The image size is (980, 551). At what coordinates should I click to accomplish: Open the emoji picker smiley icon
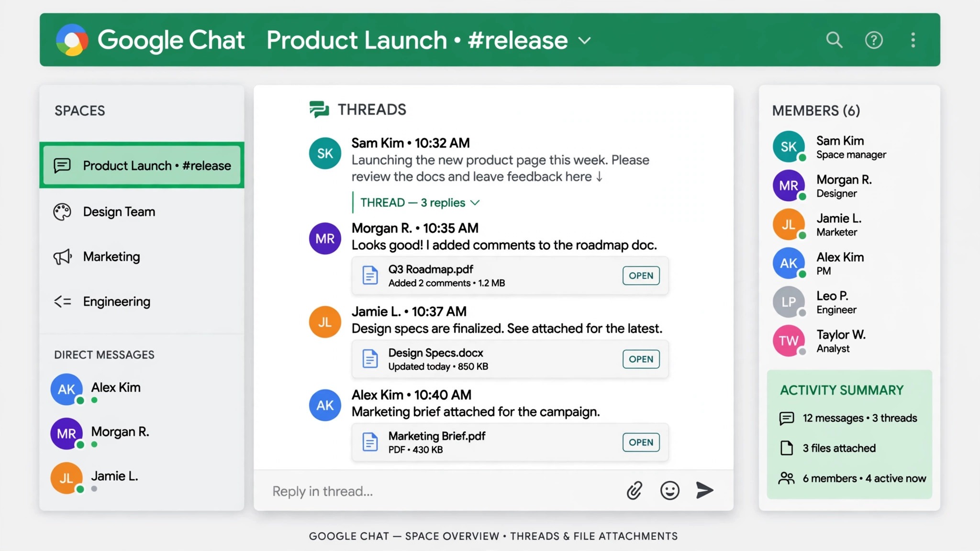click(670, 490)
